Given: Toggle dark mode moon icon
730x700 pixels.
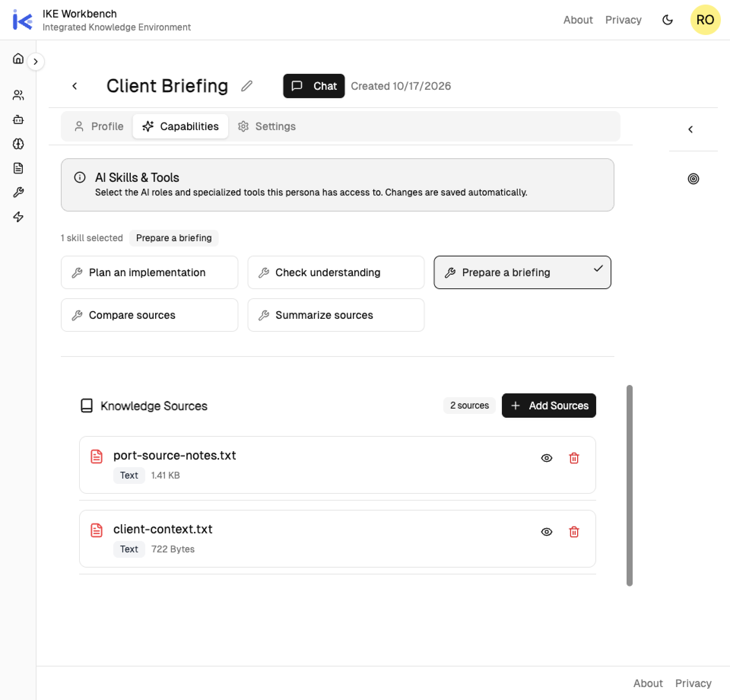Looking at the screenshot, I should coord(668,20).
